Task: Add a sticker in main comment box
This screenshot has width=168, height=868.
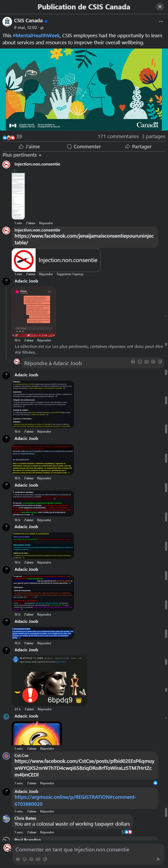Action: click(45, 859)
